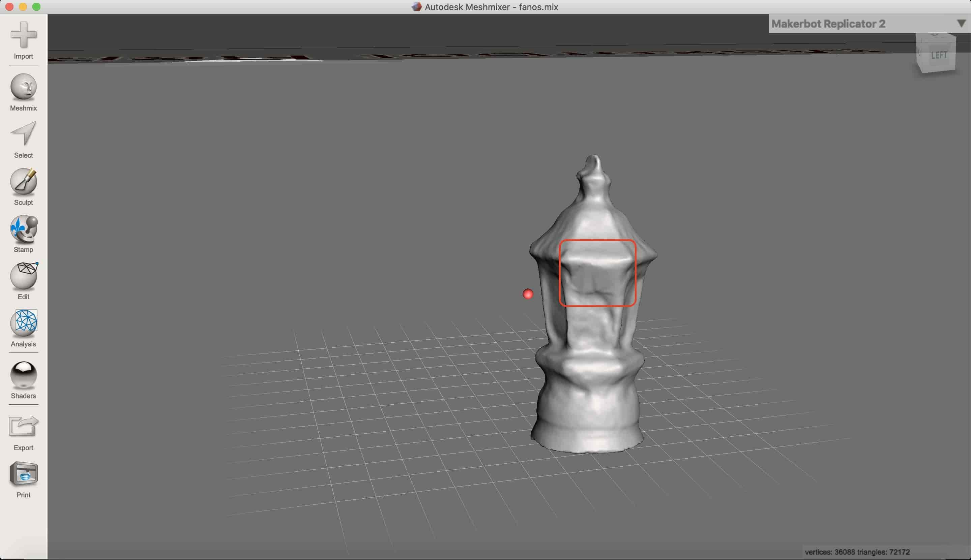The height and width of the screenshot is (560, 971).
Task: Open the Edit menu tool
Action: click(x=24, y=281)
